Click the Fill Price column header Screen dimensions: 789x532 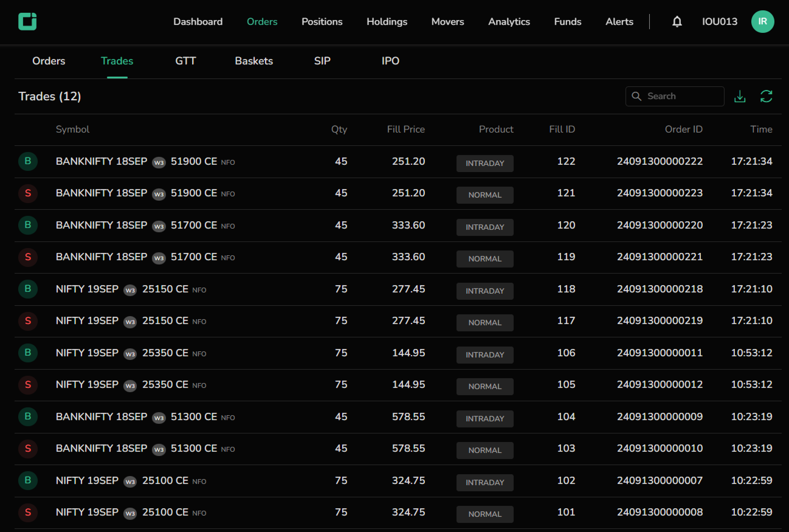(406, 129)
